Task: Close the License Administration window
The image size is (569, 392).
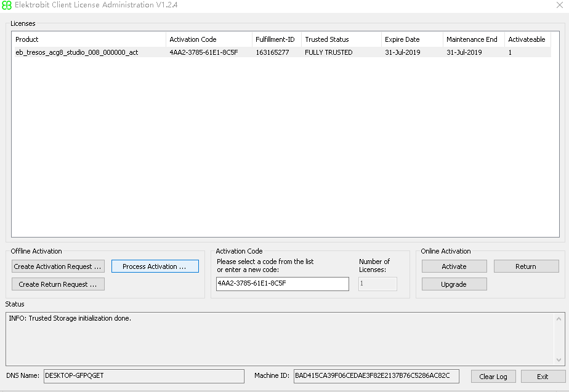Action: (x=560, y=5)
